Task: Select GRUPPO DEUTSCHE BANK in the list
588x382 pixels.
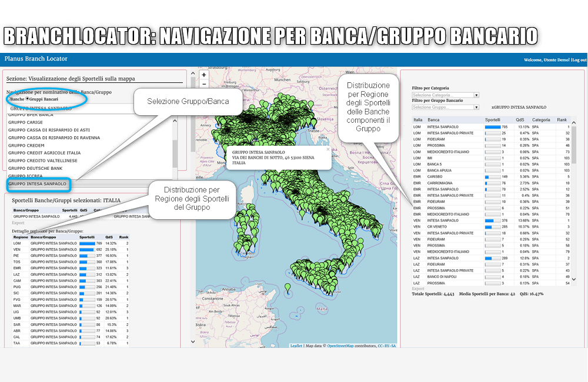Action: tap(35, 168)
